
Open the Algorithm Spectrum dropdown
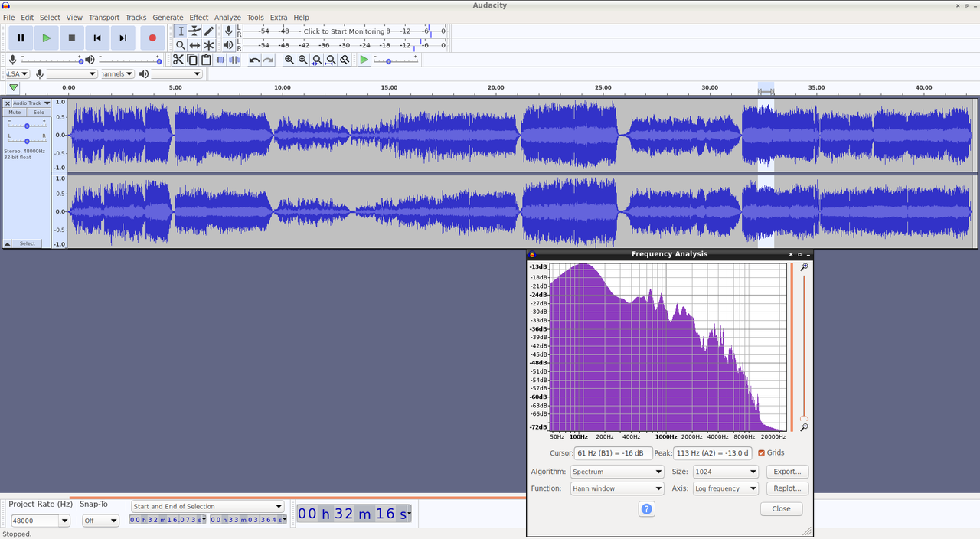pos(616,472)
